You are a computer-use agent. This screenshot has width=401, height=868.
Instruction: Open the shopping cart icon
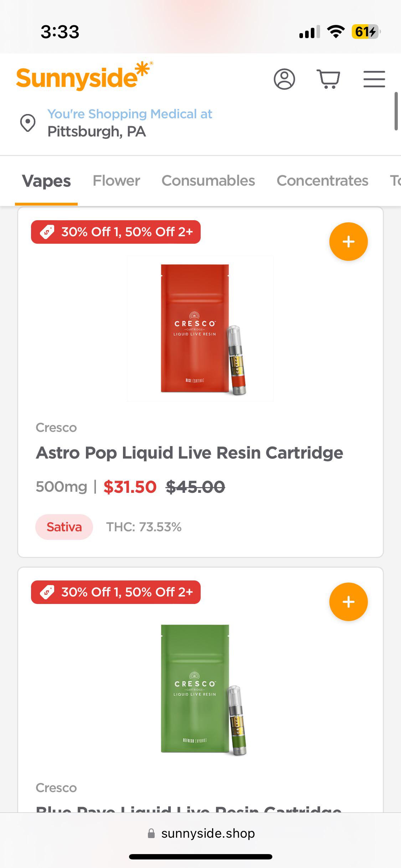click(329, 79)
